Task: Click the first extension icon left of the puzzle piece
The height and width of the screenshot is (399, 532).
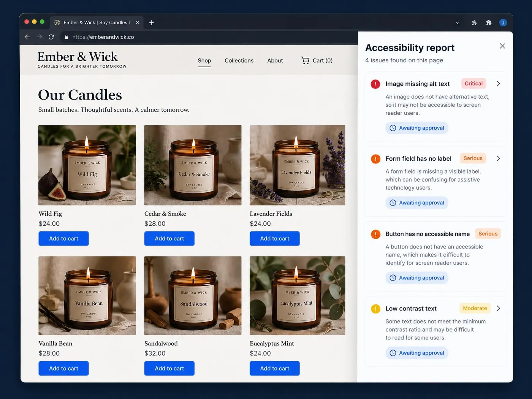Action: [x=474, y=23]
